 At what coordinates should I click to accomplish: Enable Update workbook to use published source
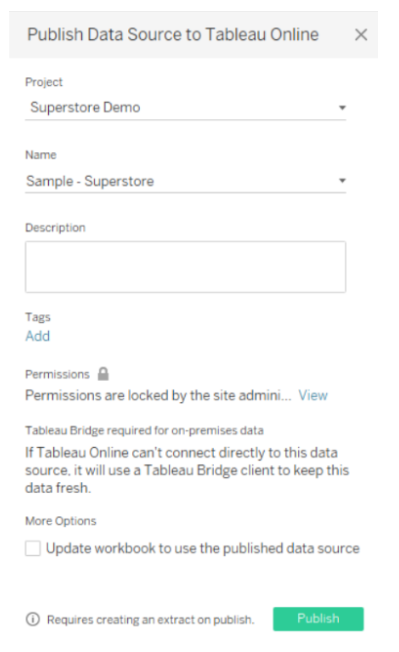(33, 548)
